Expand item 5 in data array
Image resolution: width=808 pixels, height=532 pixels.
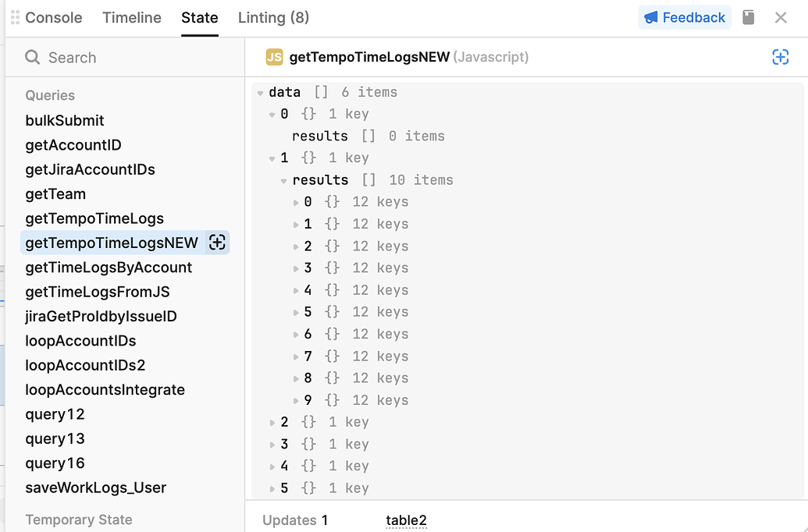coord(272,489)
